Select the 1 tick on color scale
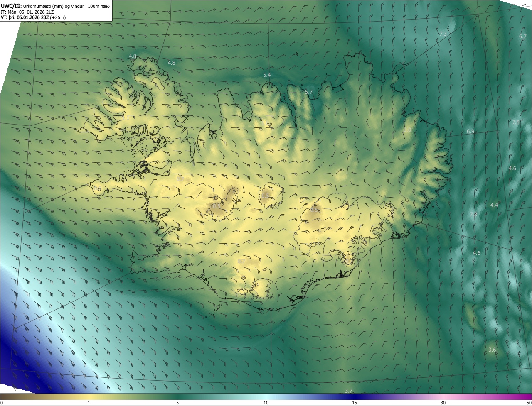Viewport: 532px width, 406px height. [x=89, y=403]
